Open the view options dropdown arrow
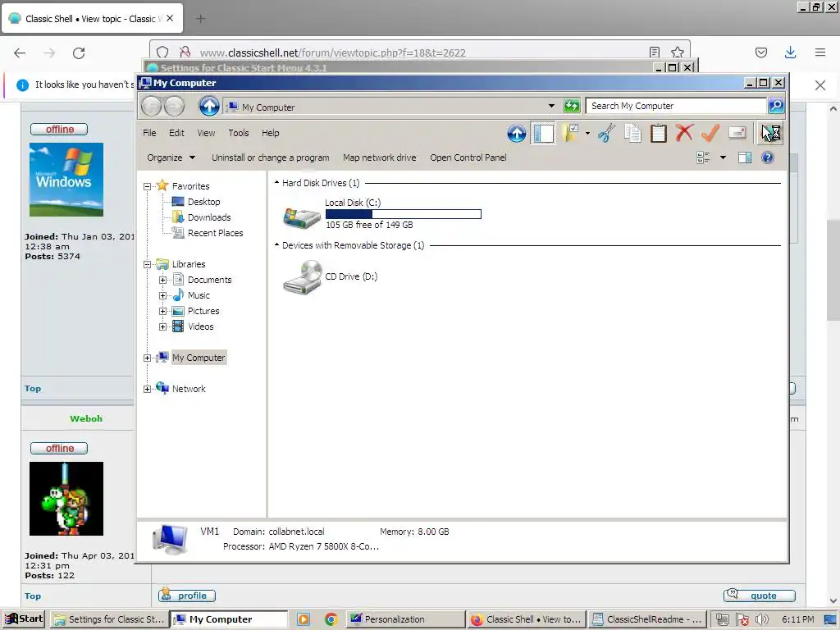840x630 pixels. coord(723,157)
